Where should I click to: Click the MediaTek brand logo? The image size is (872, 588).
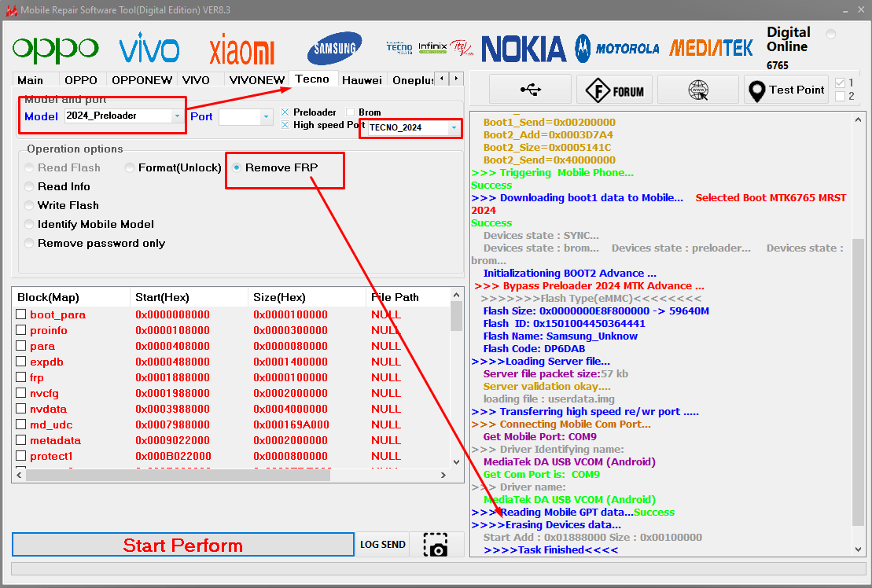coord(712,49)
